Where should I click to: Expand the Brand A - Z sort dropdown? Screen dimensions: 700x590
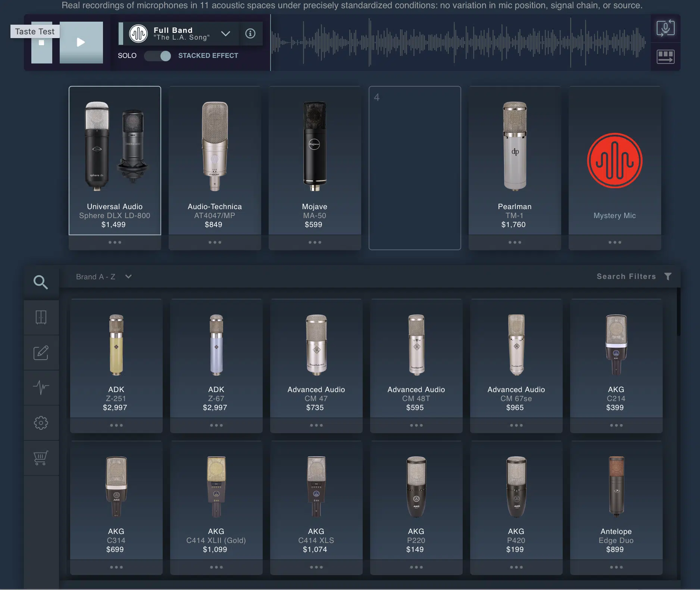click(x=128, y=277)
